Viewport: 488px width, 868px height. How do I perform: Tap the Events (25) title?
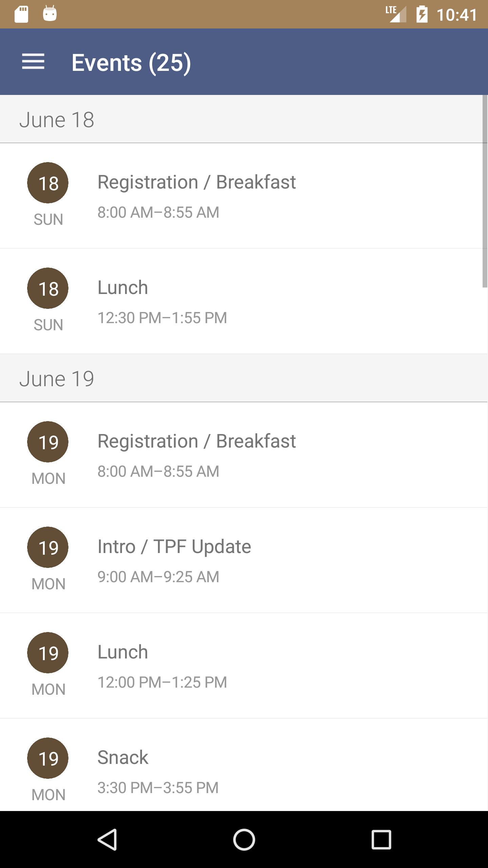coord(131,62)
